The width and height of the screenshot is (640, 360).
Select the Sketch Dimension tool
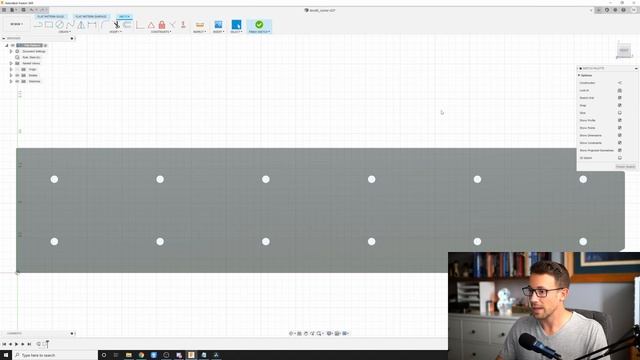[x=92, y=25]
